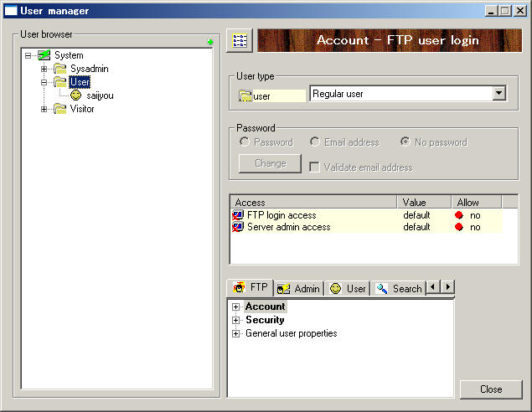The height and width of the screenshot is (412, 532).
Task: Expand General user properties node
Action: [235, 333]
